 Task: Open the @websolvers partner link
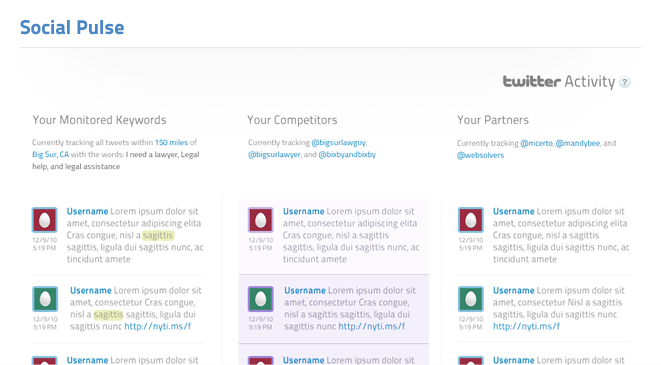(x=481, y=155)
